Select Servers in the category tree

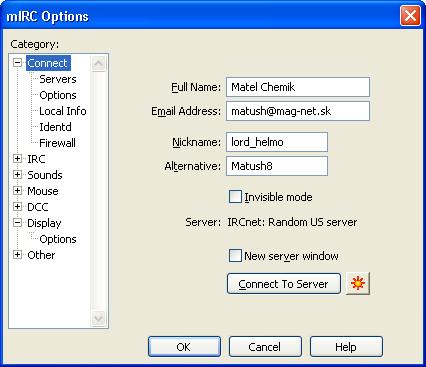click(x=58, y=79)
